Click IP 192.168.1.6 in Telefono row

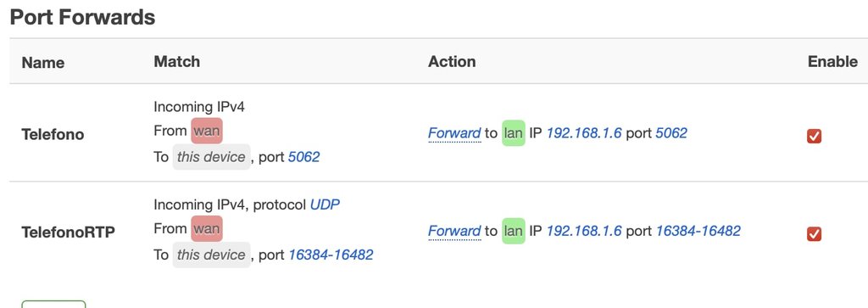584,133
